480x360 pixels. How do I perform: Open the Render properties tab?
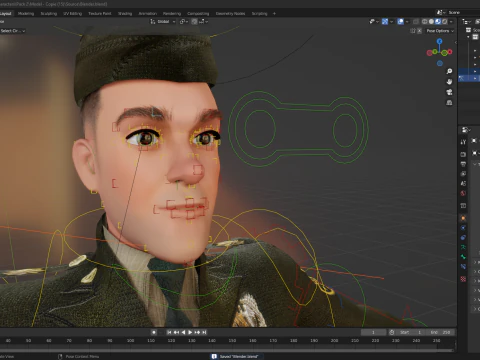point(463,154)
